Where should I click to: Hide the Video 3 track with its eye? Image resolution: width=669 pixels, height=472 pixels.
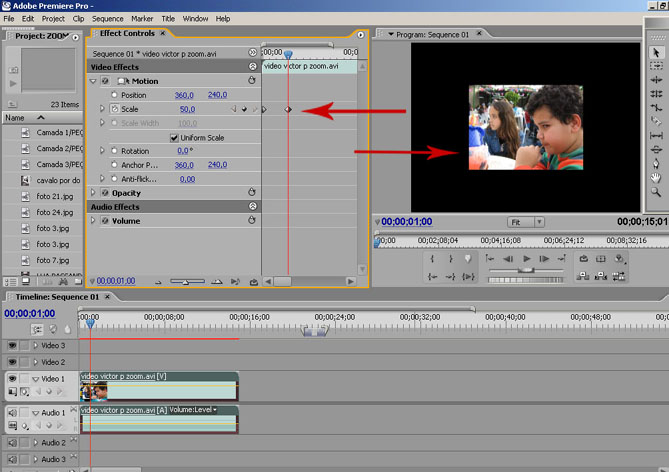click(x=13, y=345)
